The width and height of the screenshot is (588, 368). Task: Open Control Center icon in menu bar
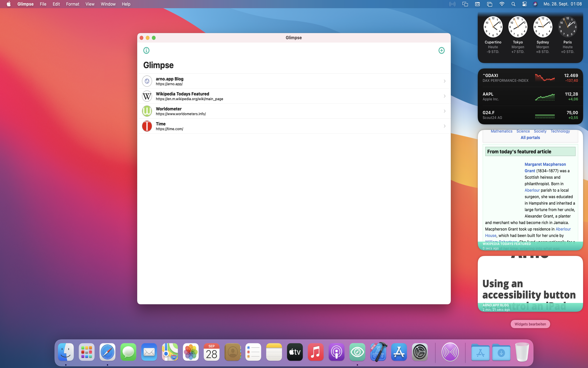coord(525,4)
